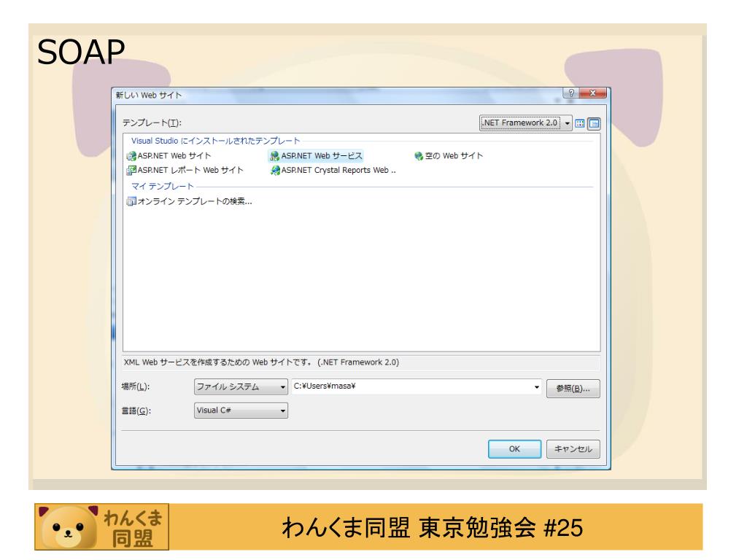The height and width of the screenshot is (560, 747).
Task: Select the ASP.NET Web サービス template icon
Action: (x=274, y=156)
